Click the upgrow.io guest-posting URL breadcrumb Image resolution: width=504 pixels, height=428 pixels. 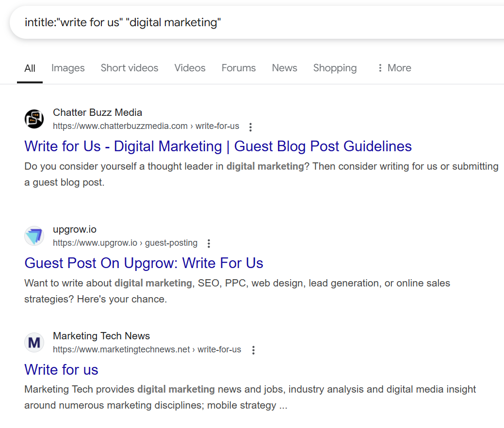tap(125, 243)
